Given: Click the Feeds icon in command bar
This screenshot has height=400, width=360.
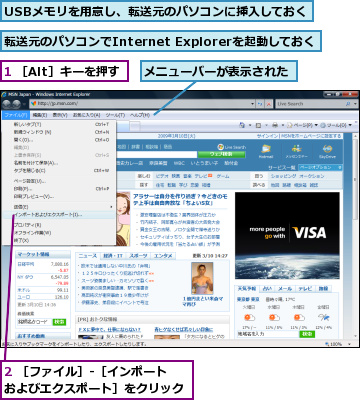Looking at the screenshot, I should (x=258, y=125).
